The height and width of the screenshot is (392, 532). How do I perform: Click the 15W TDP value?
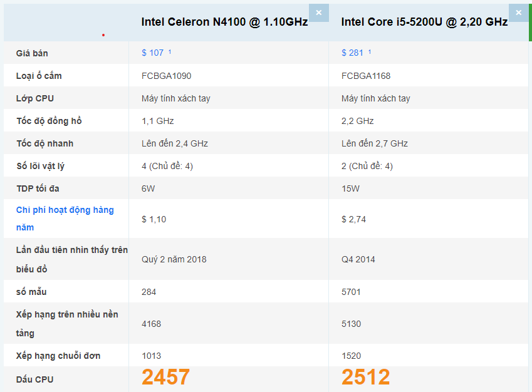click(350, 188)
